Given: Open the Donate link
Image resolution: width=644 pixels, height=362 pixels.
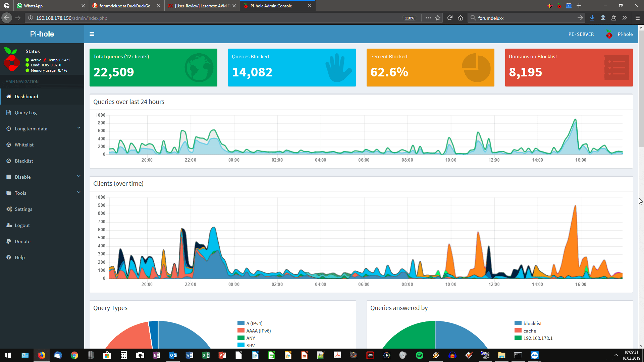Looking at the screenshot, I should 42,241.
